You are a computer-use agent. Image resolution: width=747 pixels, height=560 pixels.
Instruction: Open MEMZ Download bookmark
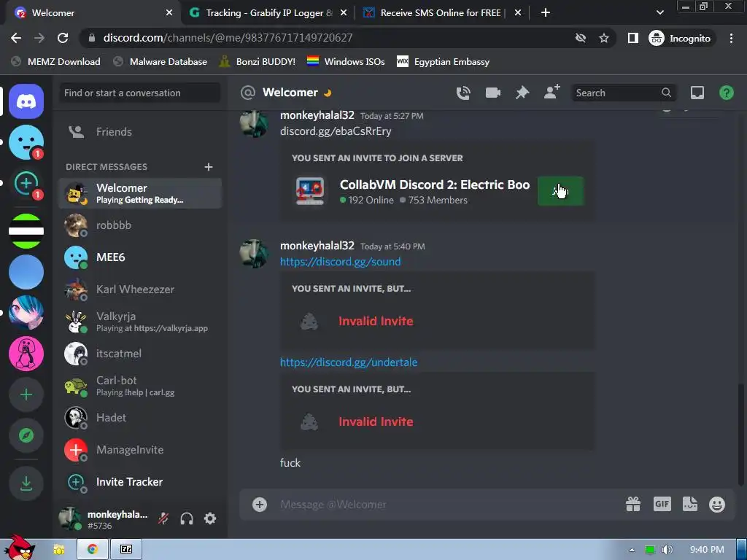coord(56,61)
